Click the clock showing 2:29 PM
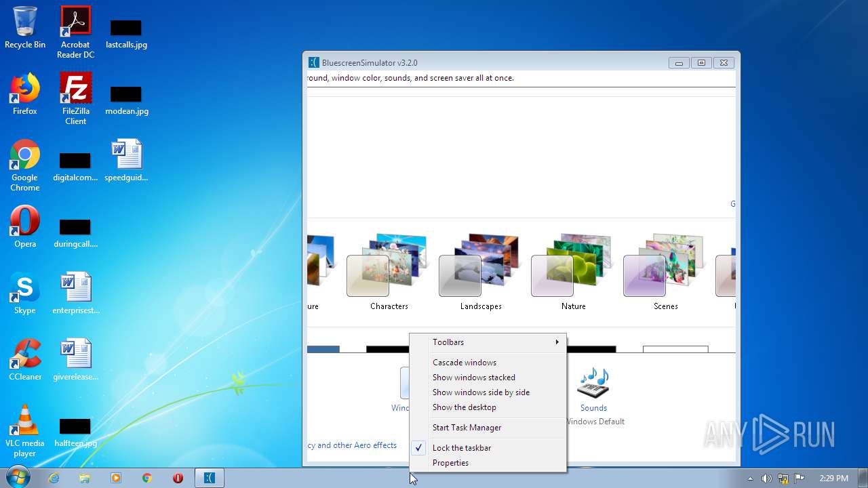The height and width of the screenshot is (488, 868). (x=833, y=478)
